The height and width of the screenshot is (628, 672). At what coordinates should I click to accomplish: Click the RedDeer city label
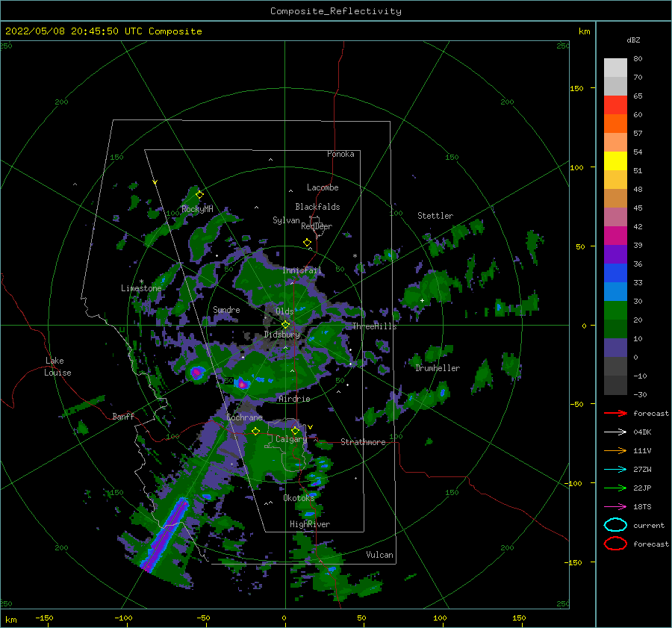click(x=317, y=226)
